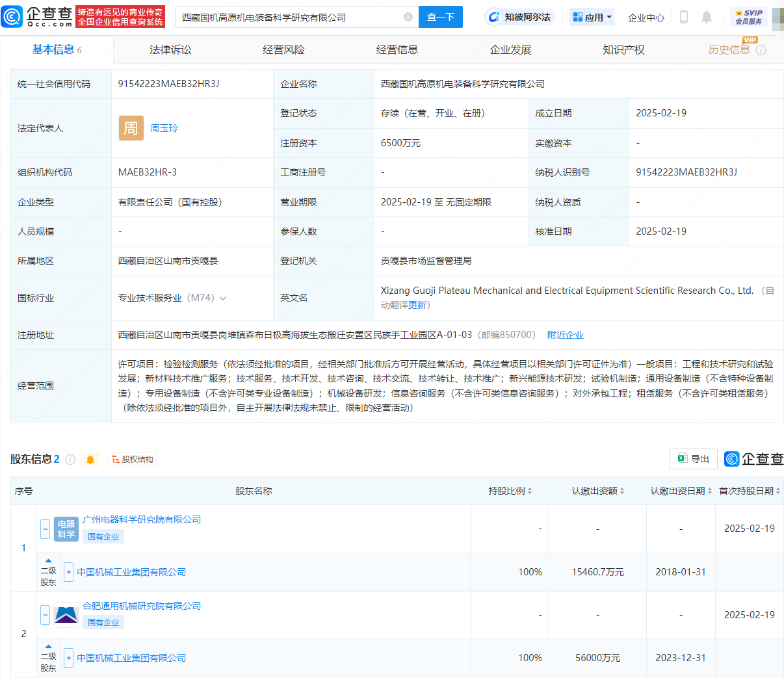This screenshot has height=680, width=784.
Task: Expand the 应用 dropdown menu
Action: click(590, 16)
